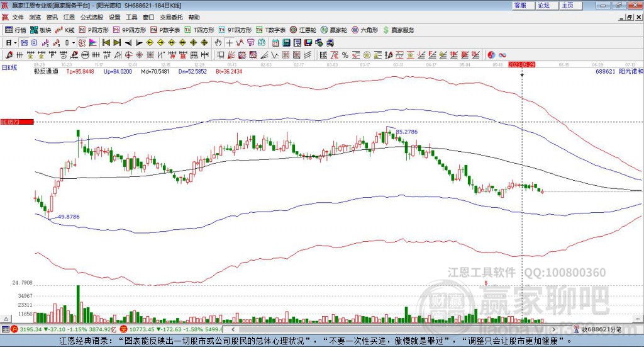Click the red 86.8573 price label
Image resolution: width=644 pixels, height=347 pixels.
(17, 122)
